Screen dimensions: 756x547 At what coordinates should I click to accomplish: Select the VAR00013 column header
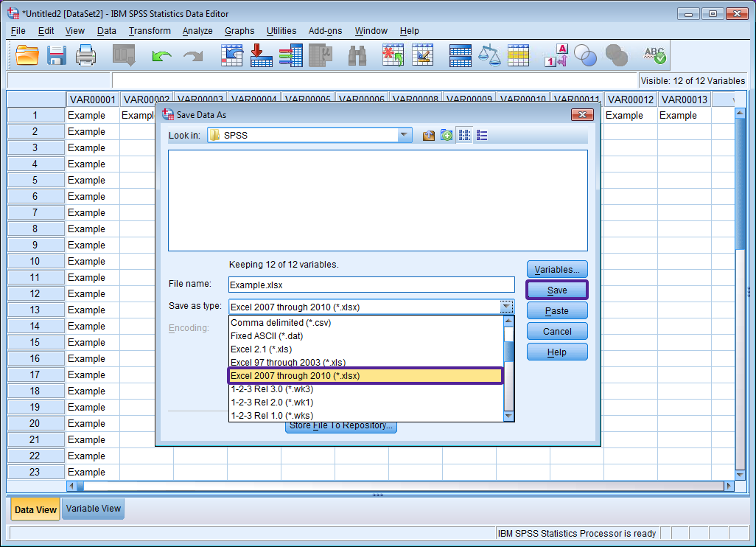point(685,100)
